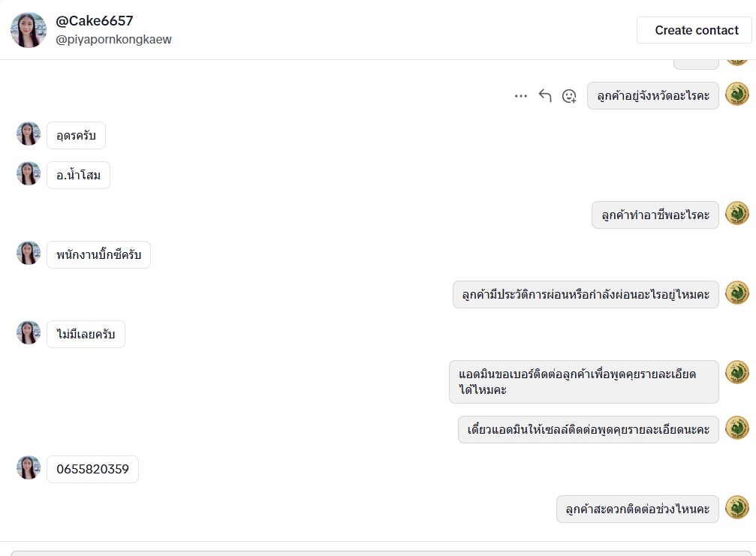Open the three-dot message options menu

pos(521,96)
